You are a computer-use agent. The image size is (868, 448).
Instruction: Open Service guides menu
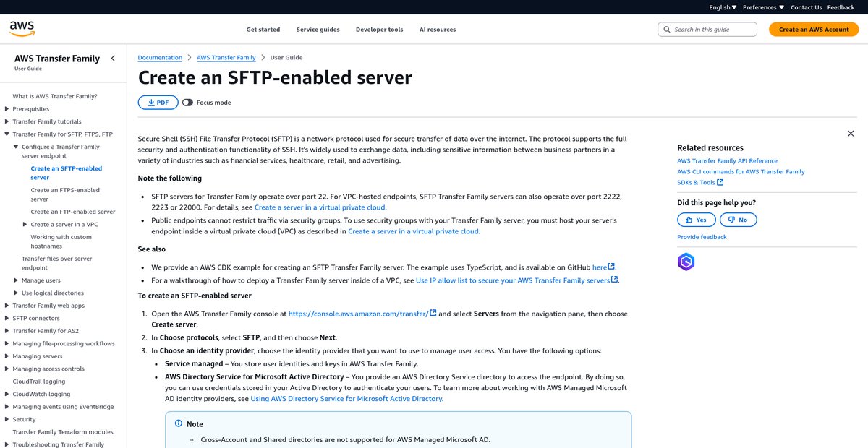point(318,30)
